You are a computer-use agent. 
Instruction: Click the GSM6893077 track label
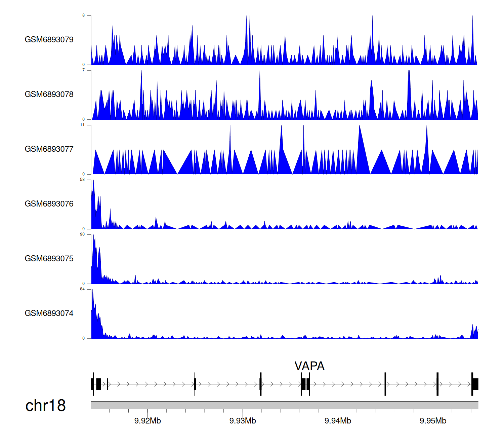(x=49, y=149)
